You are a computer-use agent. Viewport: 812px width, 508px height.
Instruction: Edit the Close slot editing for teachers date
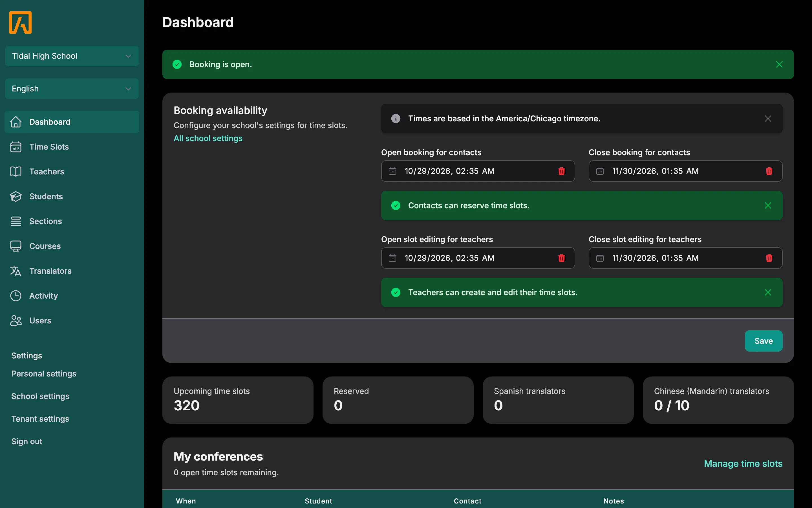tap(685, 258)
